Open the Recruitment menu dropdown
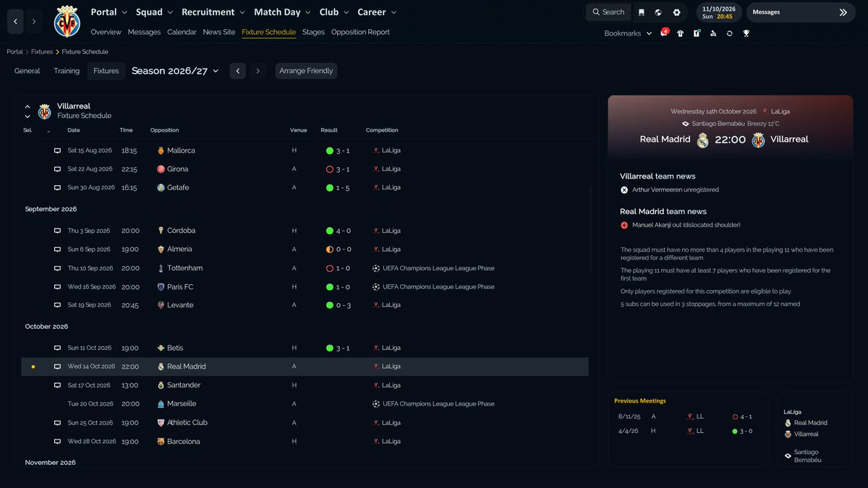The width and height of the screenshot is (868, 488). point(214,12)
